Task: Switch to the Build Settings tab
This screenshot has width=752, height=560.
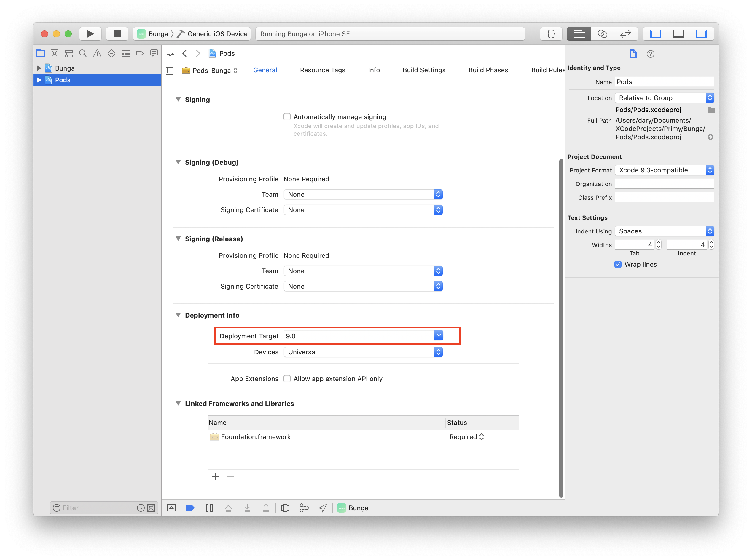Action: click(424, 70)
